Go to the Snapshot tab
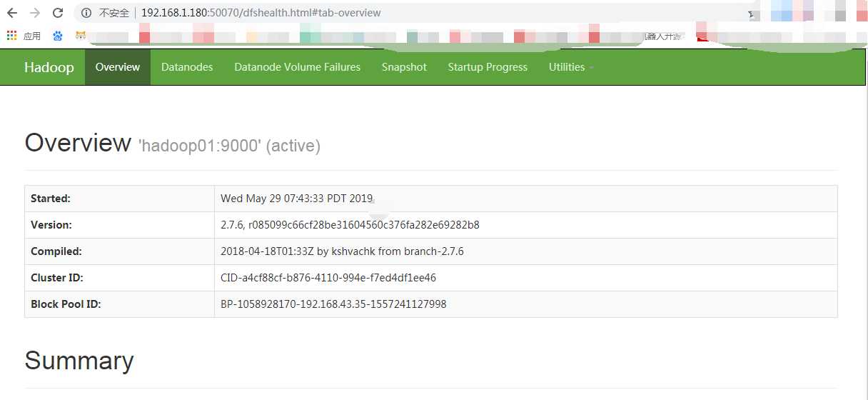The image size is (868, 400). (x=404, y=67)
